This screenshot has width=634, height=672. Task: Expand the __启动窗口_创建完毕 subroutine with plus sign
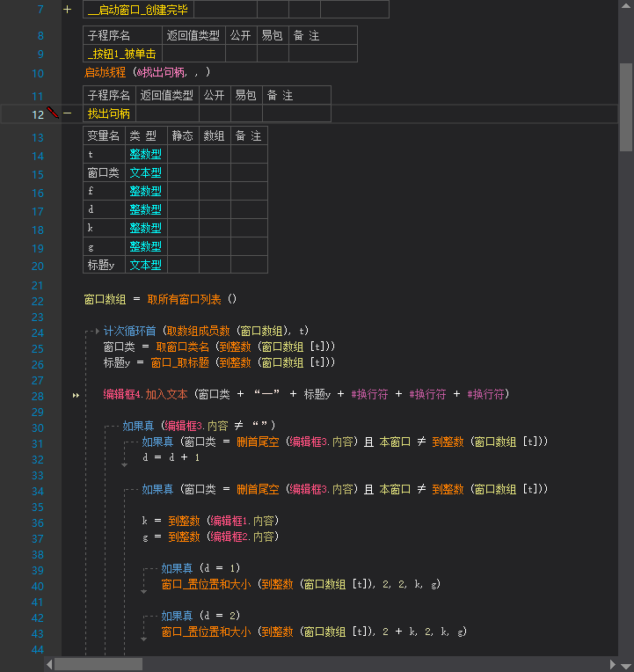[67, 10]
